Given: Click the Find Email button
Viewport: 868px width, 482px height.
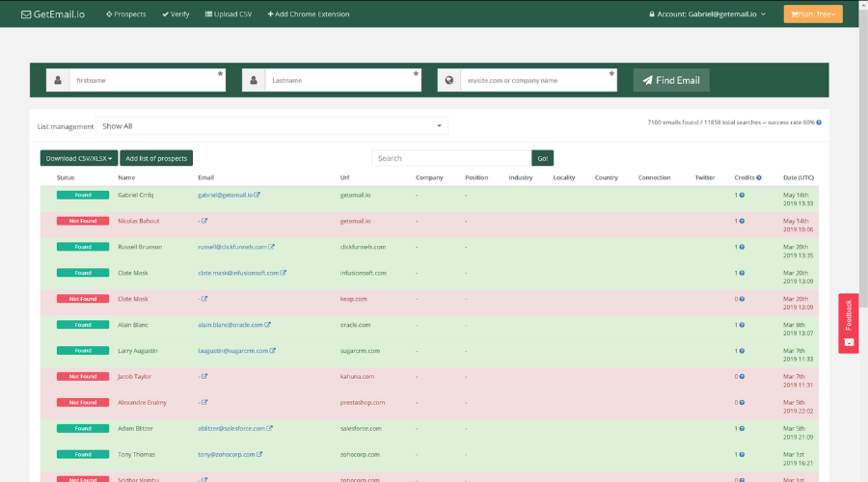Looking at the screenshot, I should coord(671,80).
